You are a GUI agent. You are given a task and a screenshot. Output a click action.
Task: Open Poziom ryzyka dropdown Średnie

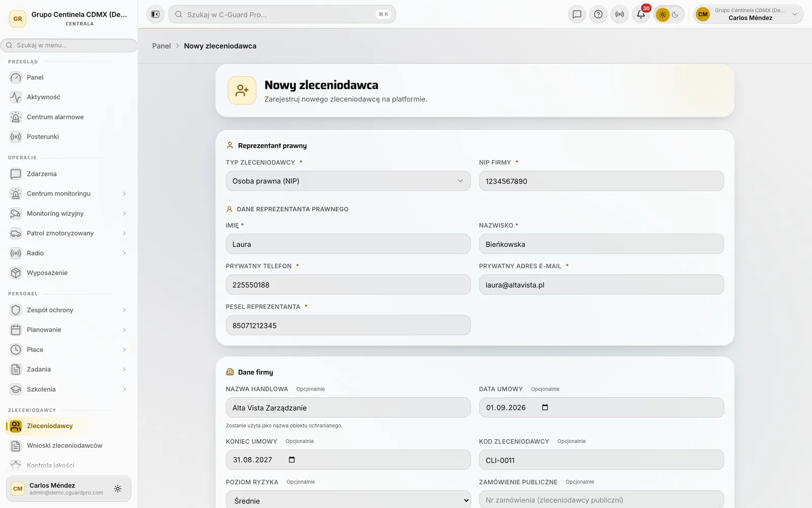(348, 500)
